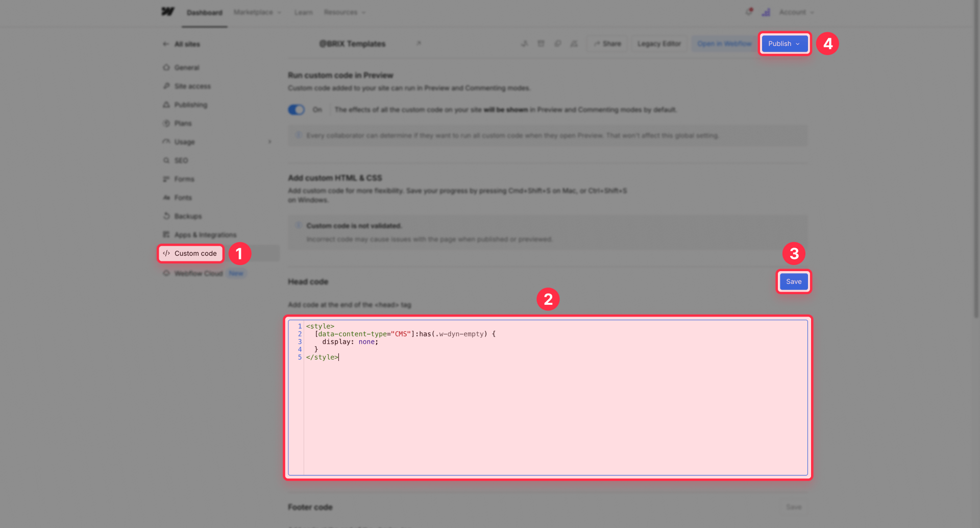Click the SEO magnifier icon

[x=166, y=160]
